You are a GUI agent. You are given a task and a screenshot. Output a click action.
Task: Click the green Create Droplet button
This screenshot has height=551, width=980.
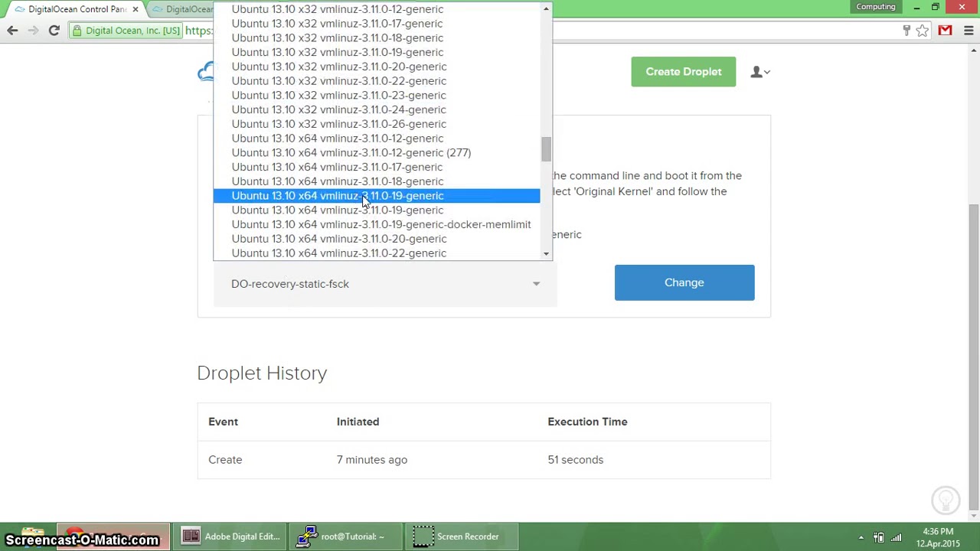684,72
